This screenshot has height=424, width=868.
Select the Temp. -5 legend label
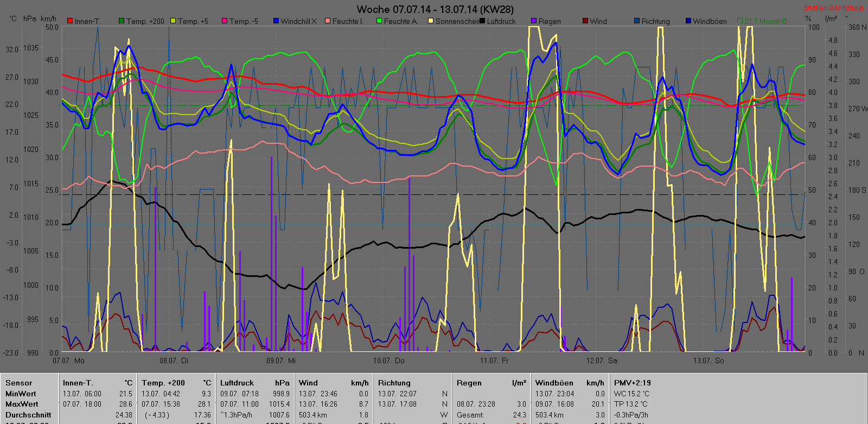pos(244,22)
